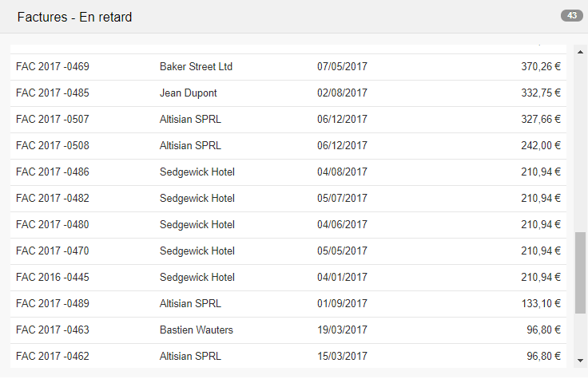588x379 pixels.
Task: Open invoice FAC 2017 -0470
Action: (x=53, y=251)
